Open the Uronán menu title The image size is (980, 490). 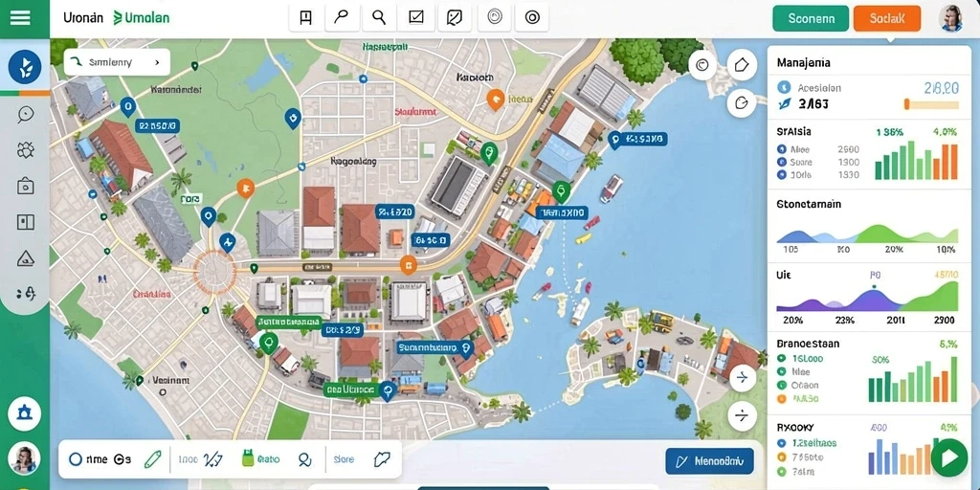point(83,18)
